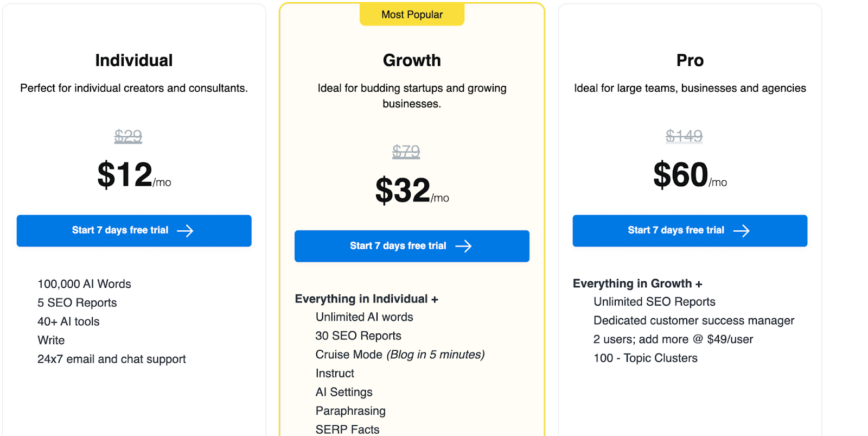Start the Growth plan free trial
This screenshot has width=868, height=436.
click(x=412, y=246)
